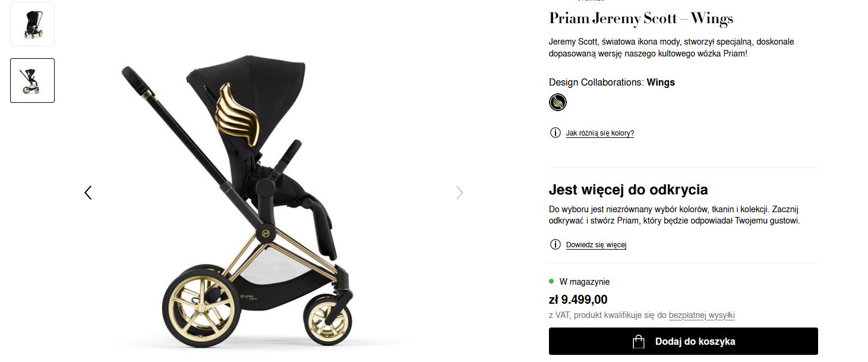Select the second side-view thumbnail

tap(32, 80)
